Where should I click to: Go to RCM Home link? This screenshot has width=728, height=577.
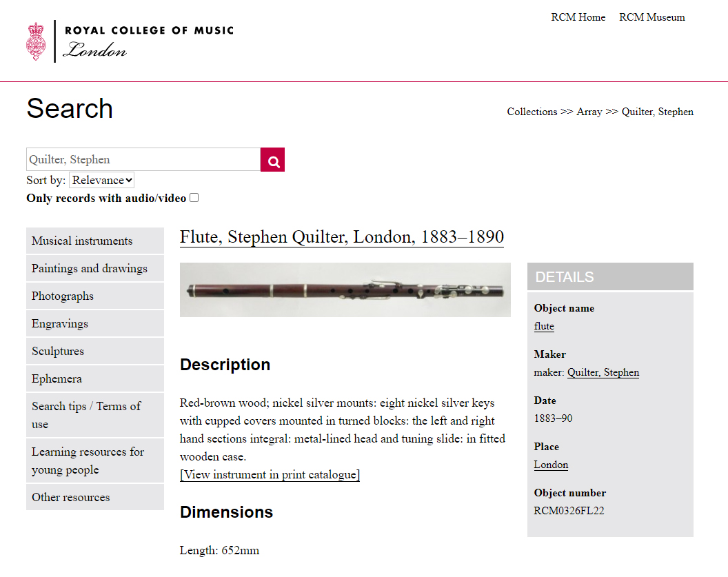point(578,17)
